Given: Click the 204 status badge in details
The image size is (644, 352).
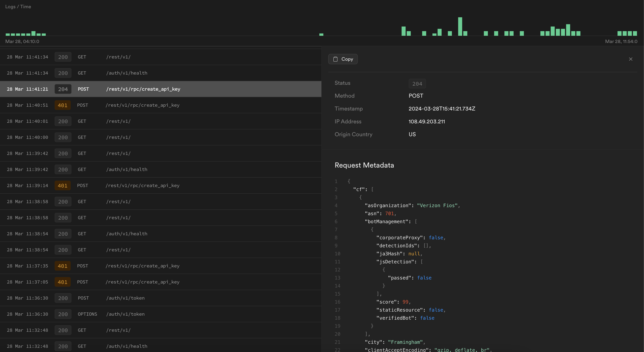Looking at the screenshot, I should click(417, 84).
